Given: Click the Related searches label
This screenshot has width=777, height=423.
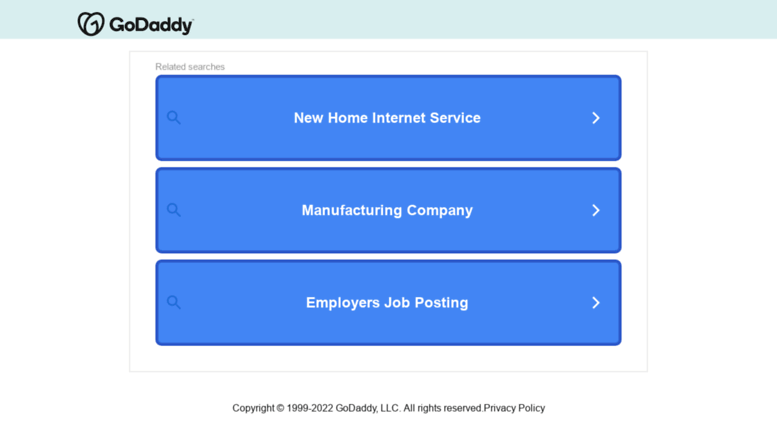Looking at the screenshot, I should (190, 67).
